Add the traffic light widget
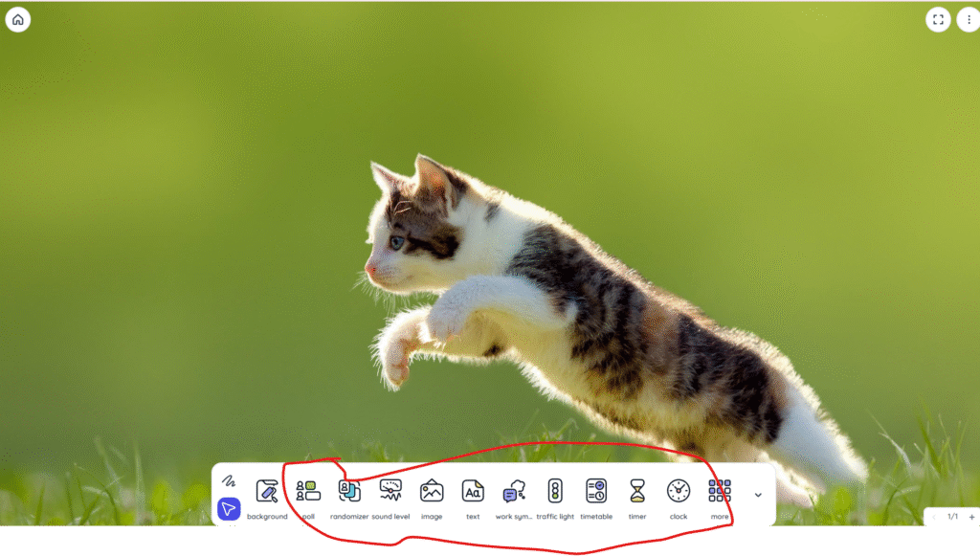 click(x=555, y=492)
